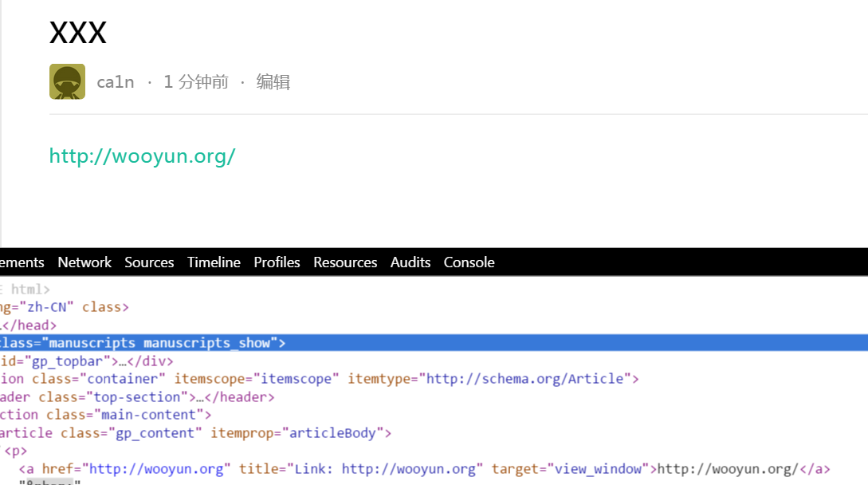The width and height of the screenshot is (868, 485).
Task: Switch to the Network tab in DevTools
Action: pyautogui.click(x=84, y=262)
